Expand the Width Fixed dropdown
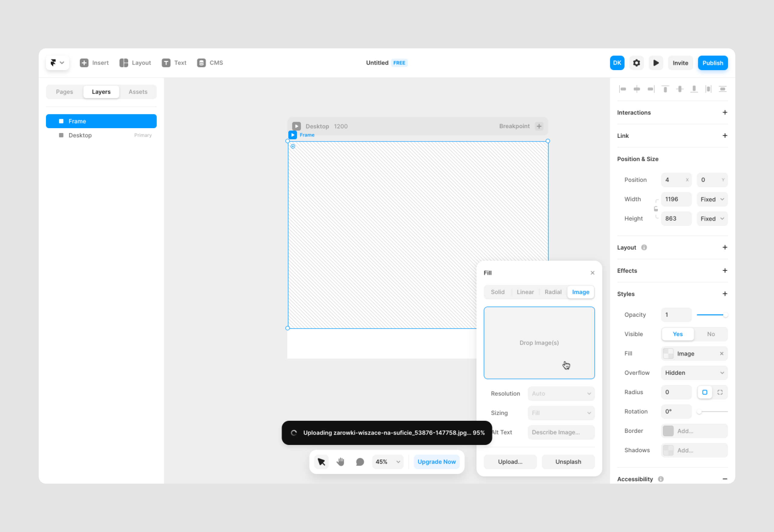774x532 pixels. tap(712, 199)
